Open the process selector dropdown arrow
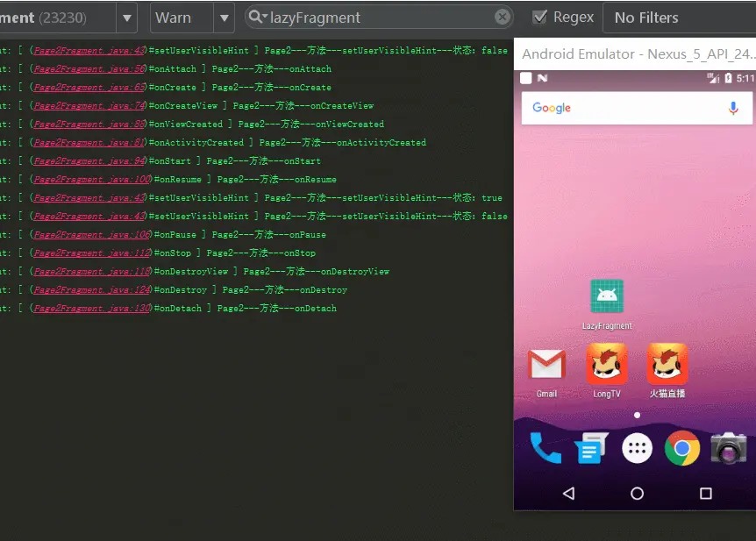Screen dimensions: 756x541 127,18
